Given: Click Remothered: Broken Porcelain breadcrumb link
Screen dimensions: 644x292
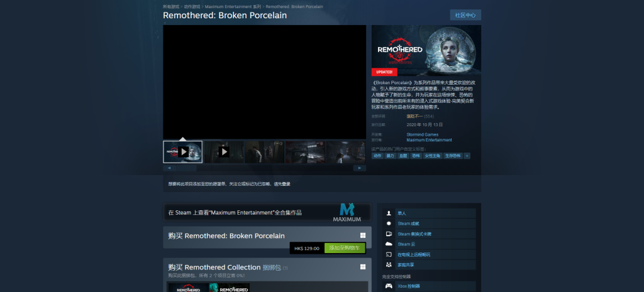Looking at the screenshot, I should pyautogui.click(x=294, y=6).
